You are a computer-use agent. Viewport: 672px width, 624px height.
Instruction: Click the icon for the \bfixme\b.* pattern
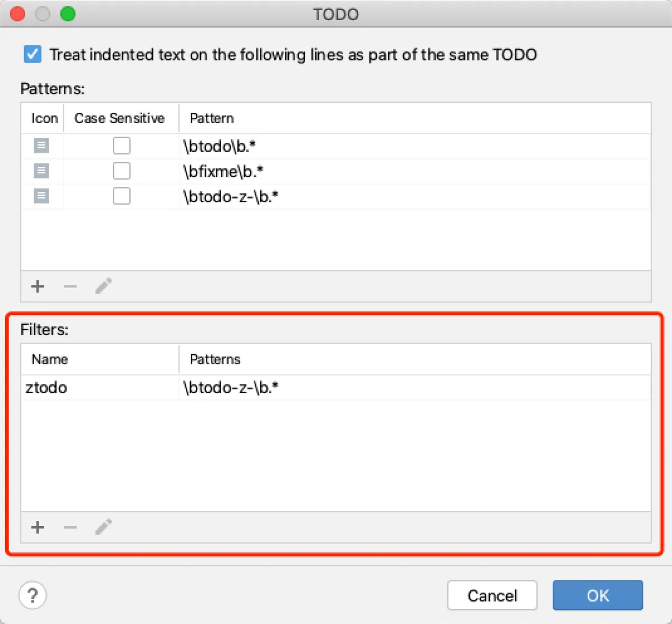(x=41, y=171)
